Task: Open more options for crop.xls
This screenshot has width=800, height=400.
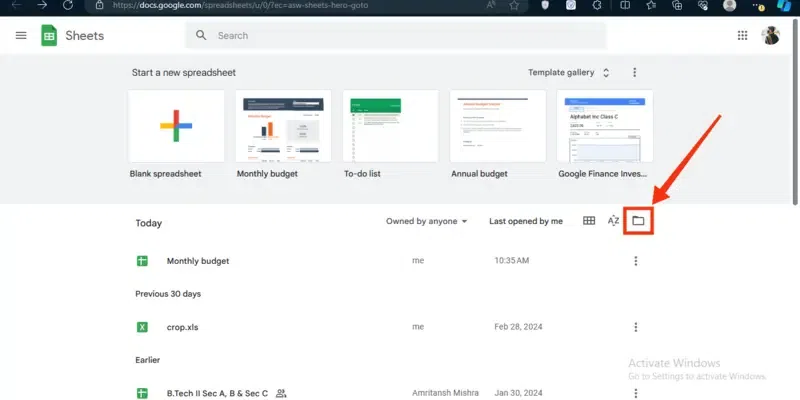Action: point(635,327)
